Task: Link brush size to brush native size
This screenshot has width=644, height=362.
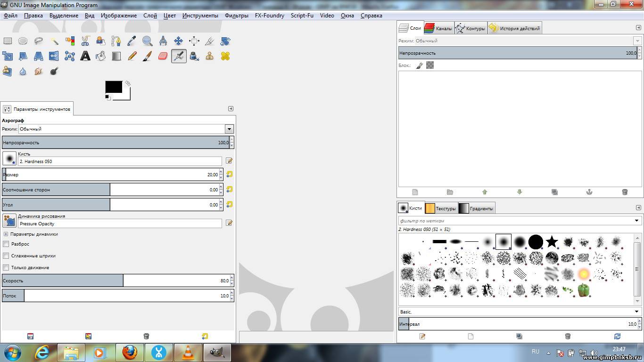Action: [230, 174]
